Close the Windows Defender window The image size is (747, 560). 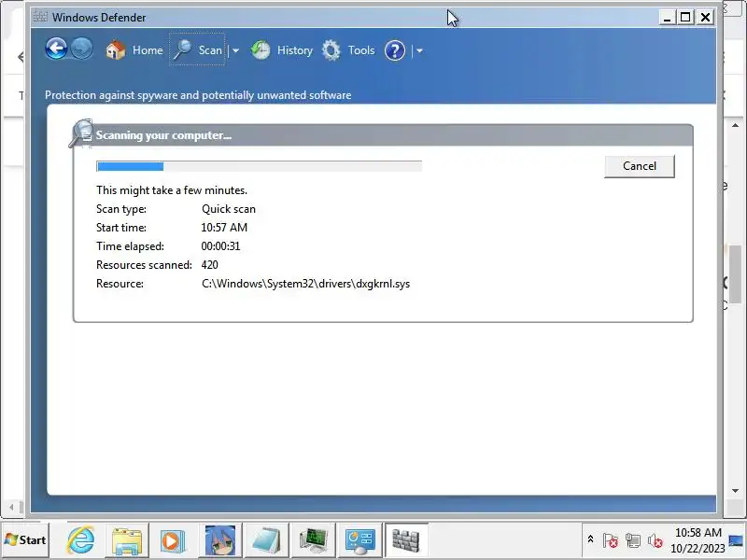coord(705,18)
